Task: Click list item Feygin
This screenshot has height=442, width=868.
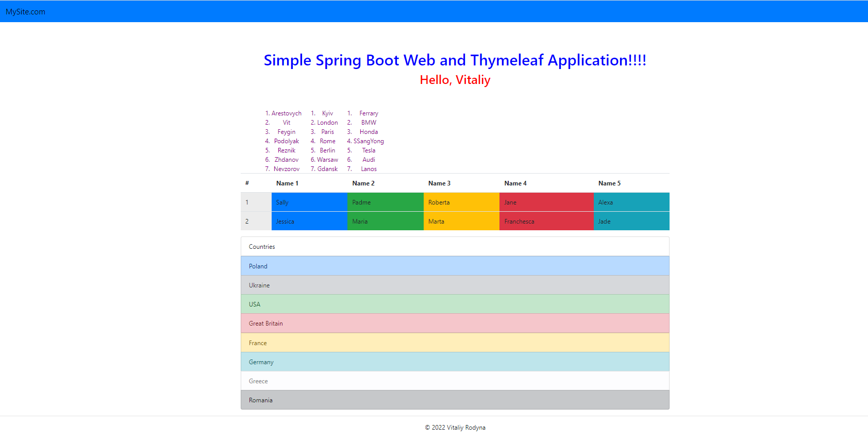Action: pyautogui.click(x=286, y=132)
